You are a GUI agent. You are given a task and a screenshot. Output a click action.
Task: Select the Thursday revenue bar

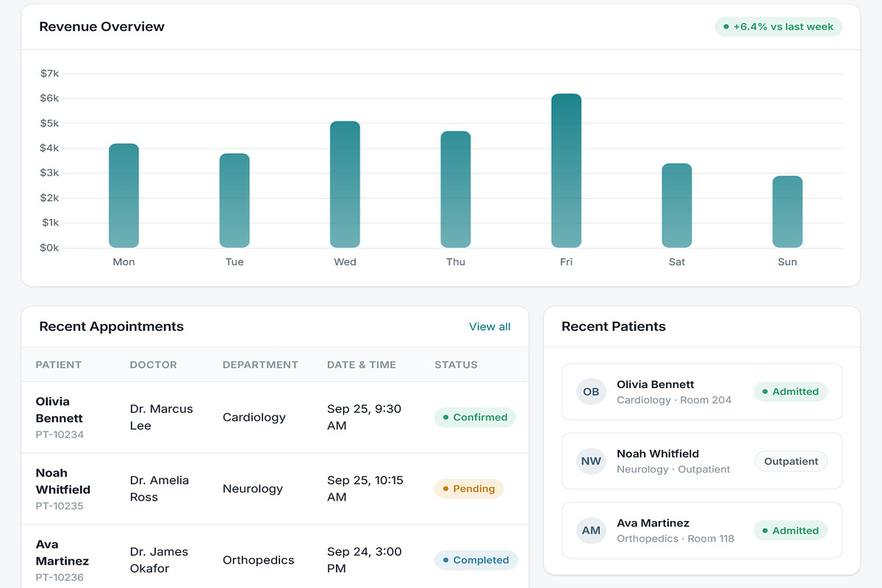pyautogui.click(x=456, y=190)
